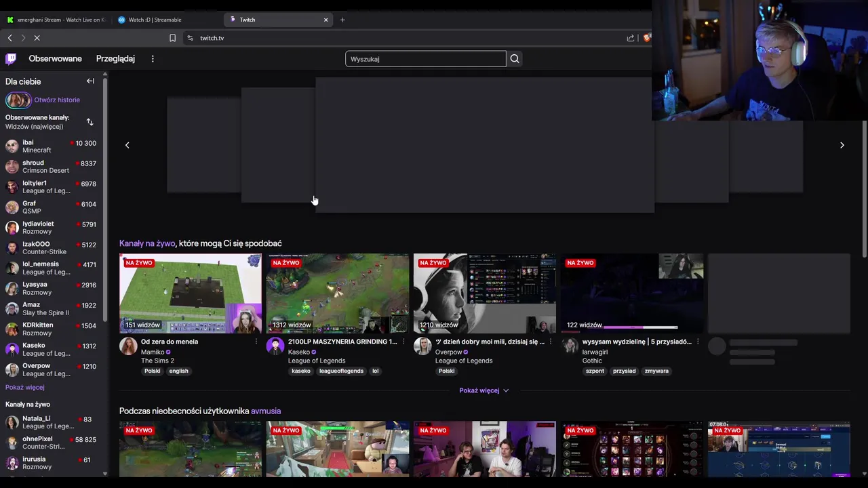
Task: Open Kanały na żywo heading link
Action: click(x=147, y=243)
